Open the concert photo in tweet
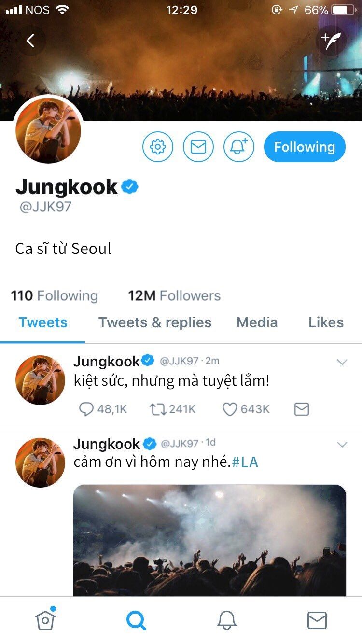The image size is (362, 644). [210, 540]
